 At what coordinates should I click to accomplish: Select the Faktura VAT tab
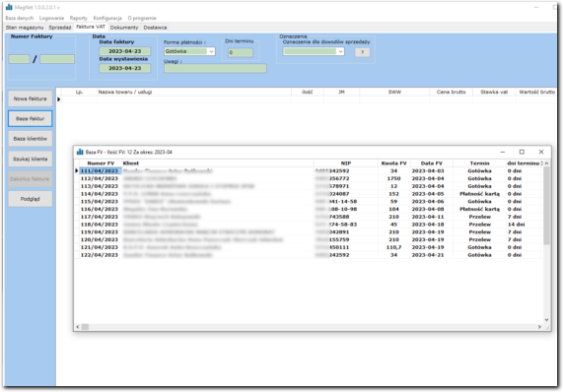(x=90, y=27)
